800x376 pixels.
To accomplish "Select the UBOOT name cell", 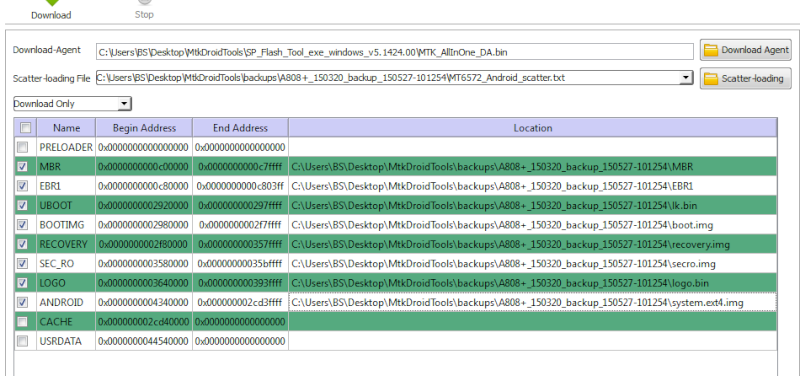I will click(66, 206).
